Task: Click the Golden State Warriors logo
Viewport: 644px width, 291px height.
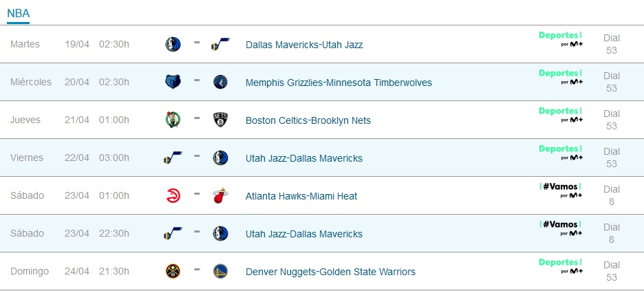Action: [221, 271]
